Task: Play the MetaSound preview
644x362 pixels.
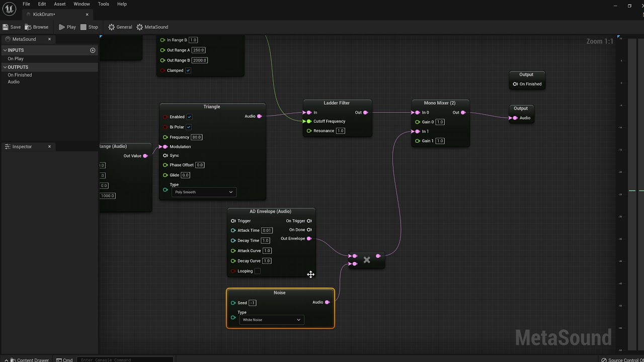Action: pos(67,27)
